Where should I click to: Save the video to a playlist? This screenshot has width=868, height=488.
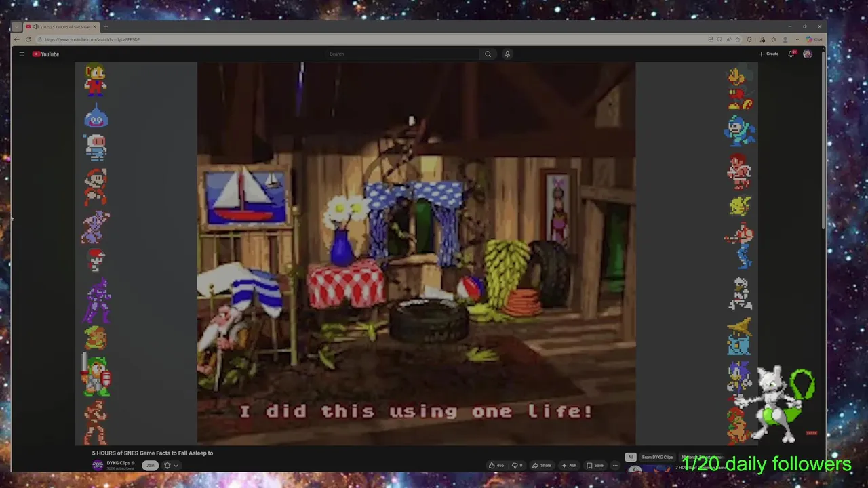coord(595,465)
